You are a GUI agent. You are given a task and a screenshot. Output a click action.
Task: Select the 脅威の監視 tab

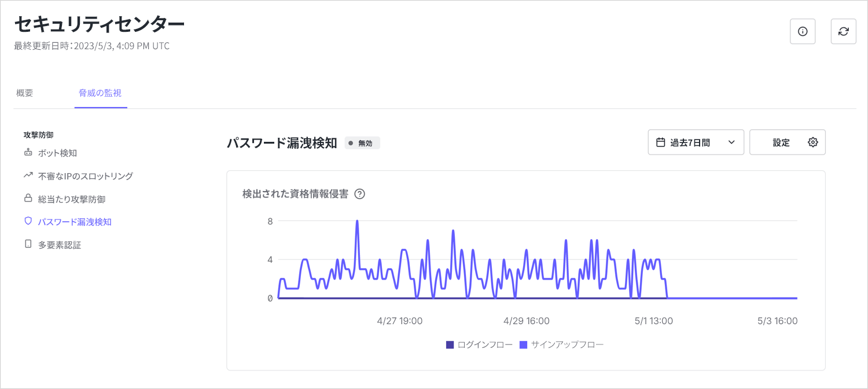(x=100, y=93)
